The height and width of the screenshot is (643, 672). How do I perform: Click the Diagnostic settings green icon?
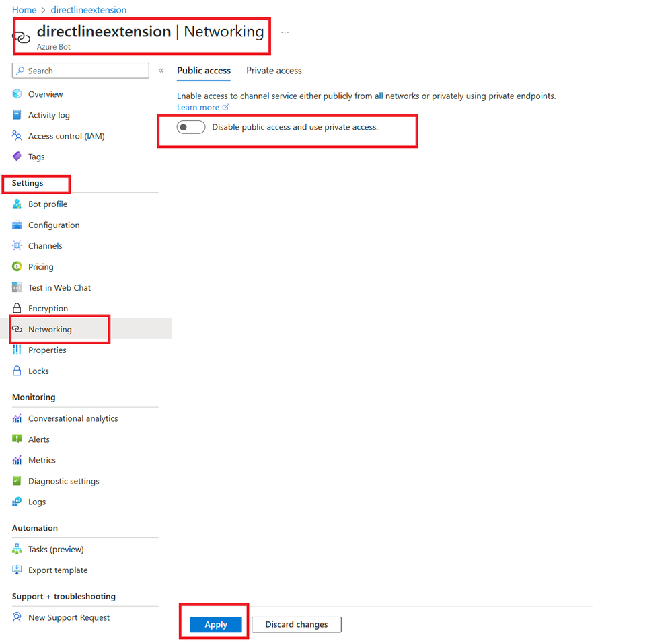pos(17,481)
